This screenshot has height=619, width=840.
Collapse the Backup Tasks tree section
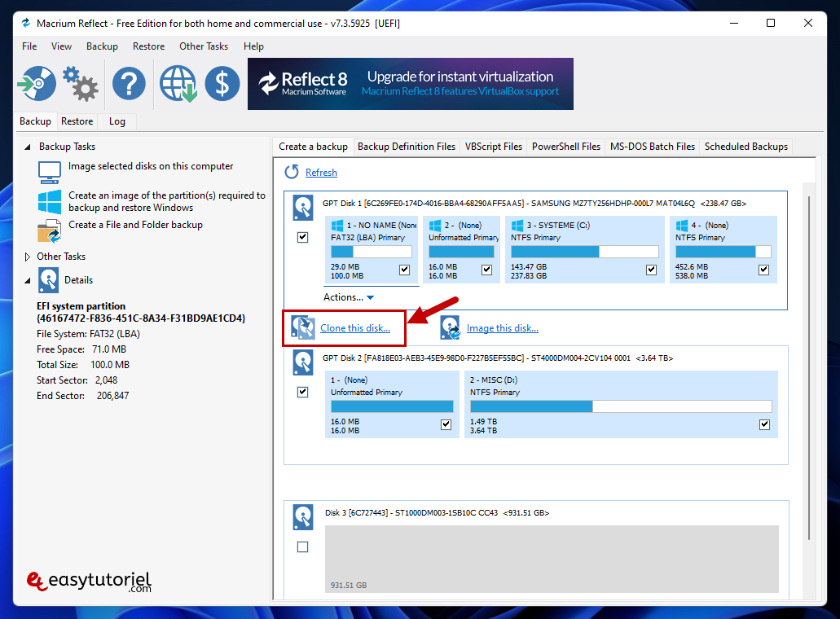(28, 147)
